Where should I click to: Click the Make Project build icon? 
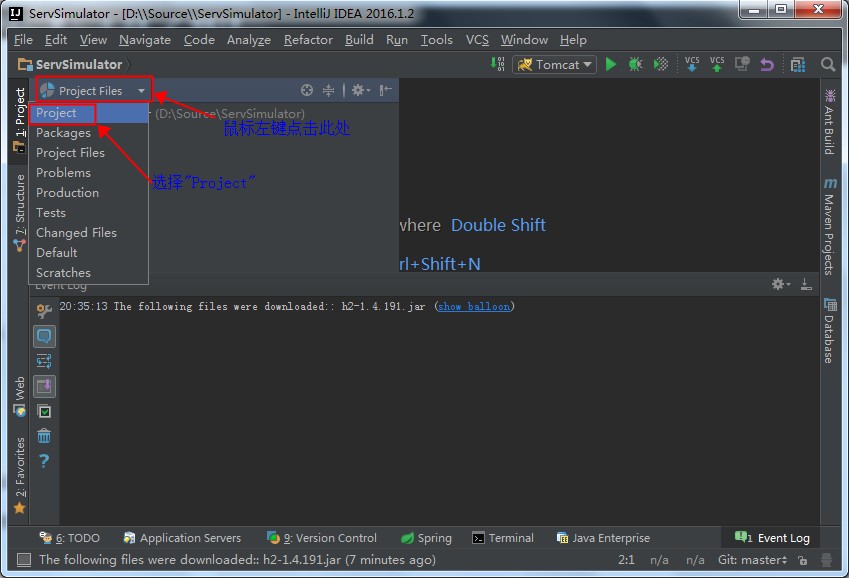(x=498, y=64)
